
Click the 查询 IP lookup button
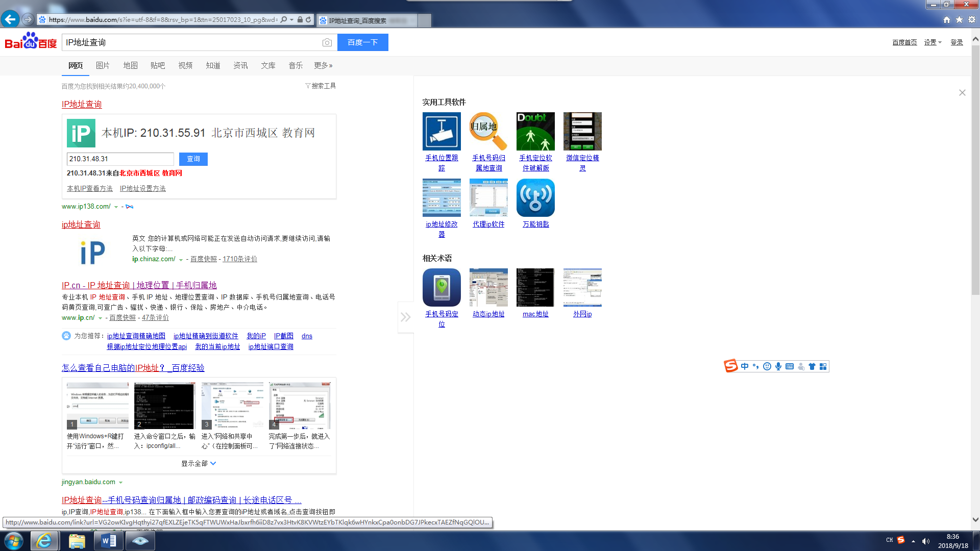click(x=193, y=159)
